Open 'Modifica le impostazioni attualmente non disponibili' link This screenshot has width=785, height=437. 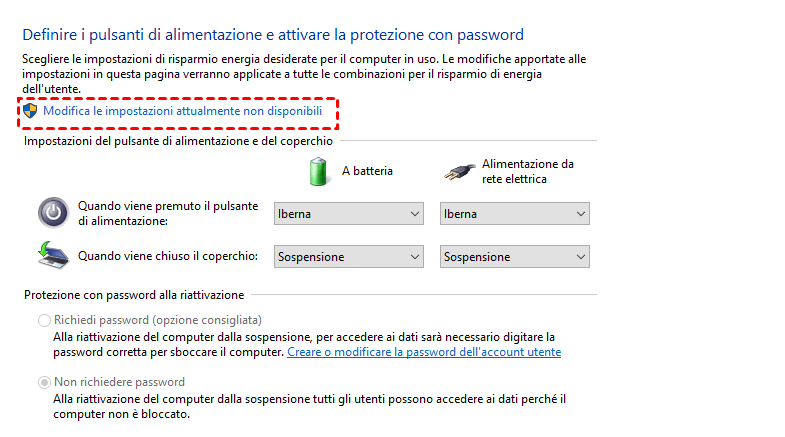point(182,111)
